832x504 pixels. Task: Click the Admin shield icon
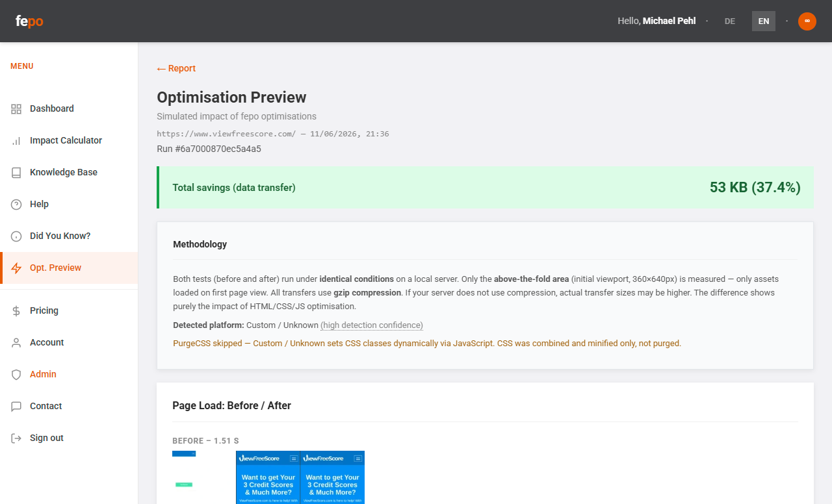click(16, 374)
